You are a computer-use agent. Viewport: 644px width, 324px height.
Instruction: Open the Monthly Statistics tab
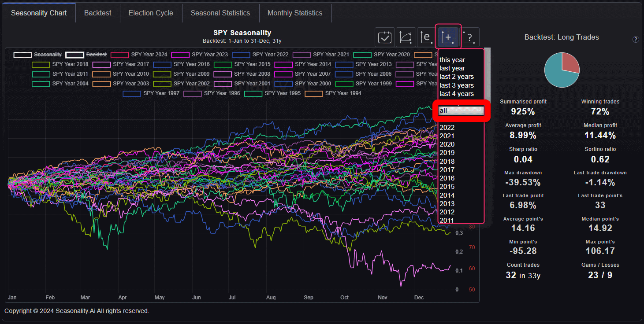click(x=295, y=13)
